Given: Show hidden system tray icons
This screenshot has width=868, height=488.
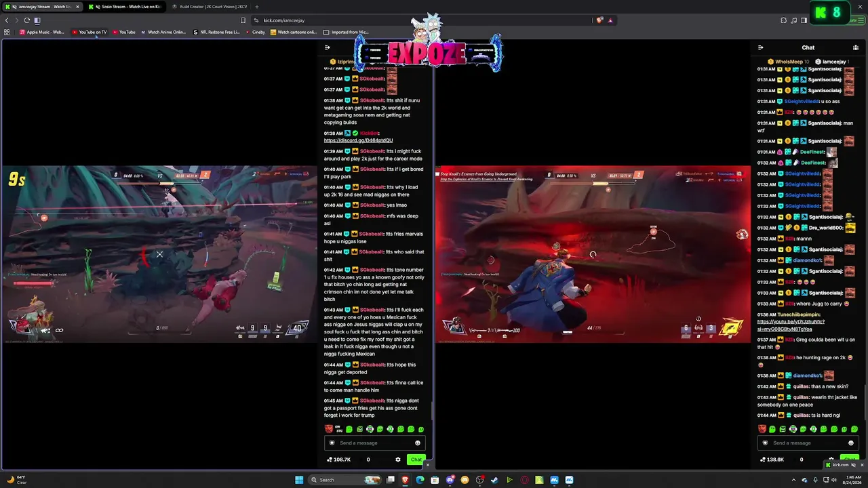Looking at the screenshot, I should 794,480.
